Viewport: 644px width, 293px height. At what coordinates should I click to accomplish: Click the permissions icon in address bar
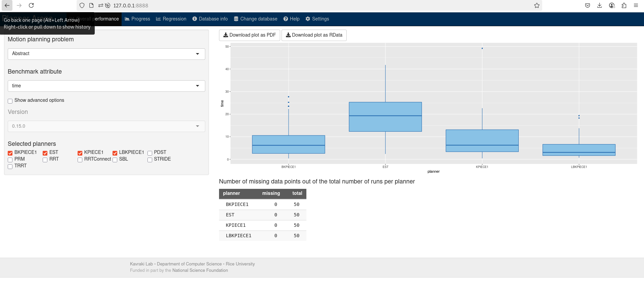[100, 5]
